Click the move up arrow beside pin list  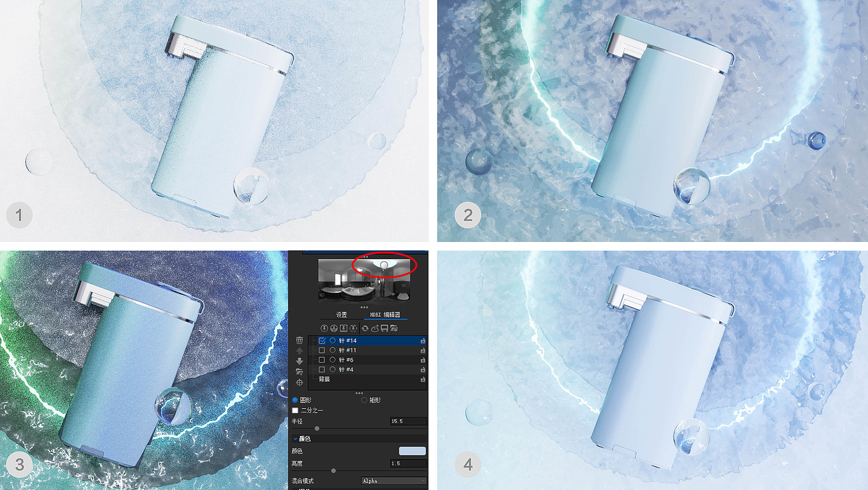pos(299,350)
